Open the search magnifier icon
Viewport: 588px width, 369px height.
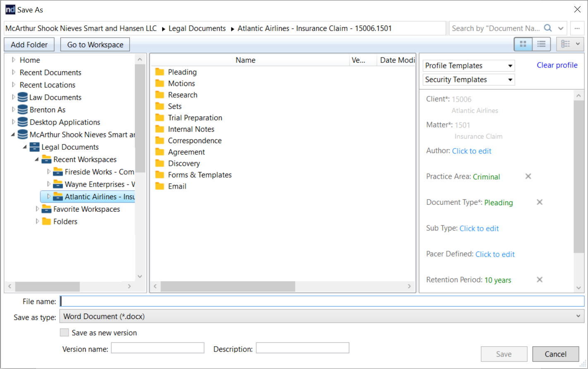point(548,28)
